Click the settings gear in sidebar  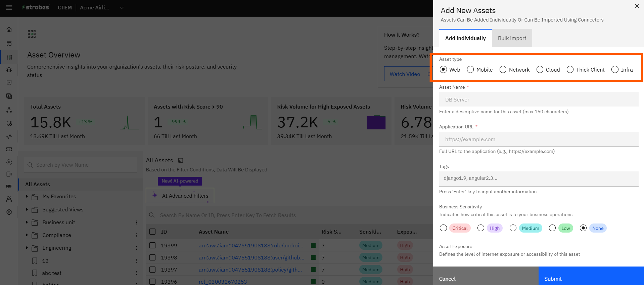tap(9, 212)
